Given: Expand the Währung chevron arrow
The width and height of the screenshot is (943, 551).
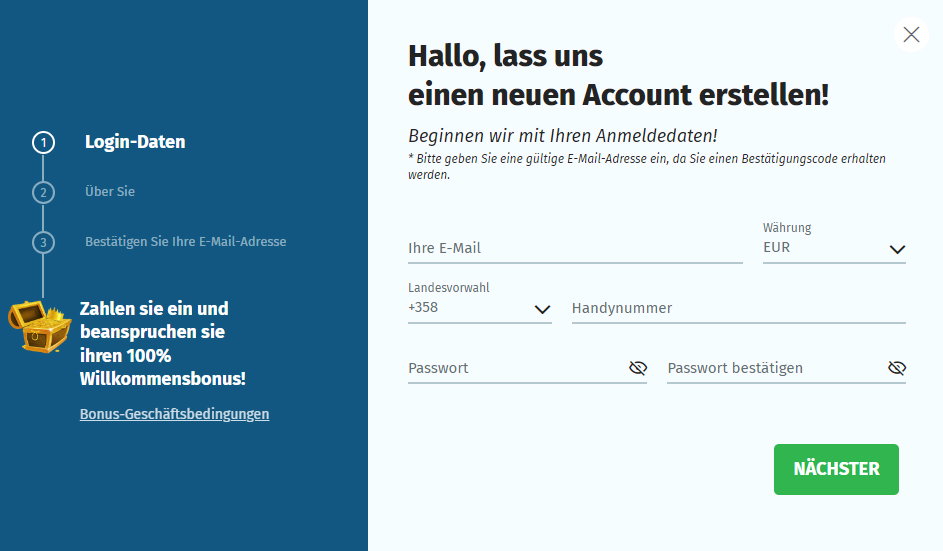Looking at the screenshot, I should click(x=897, y=249).
